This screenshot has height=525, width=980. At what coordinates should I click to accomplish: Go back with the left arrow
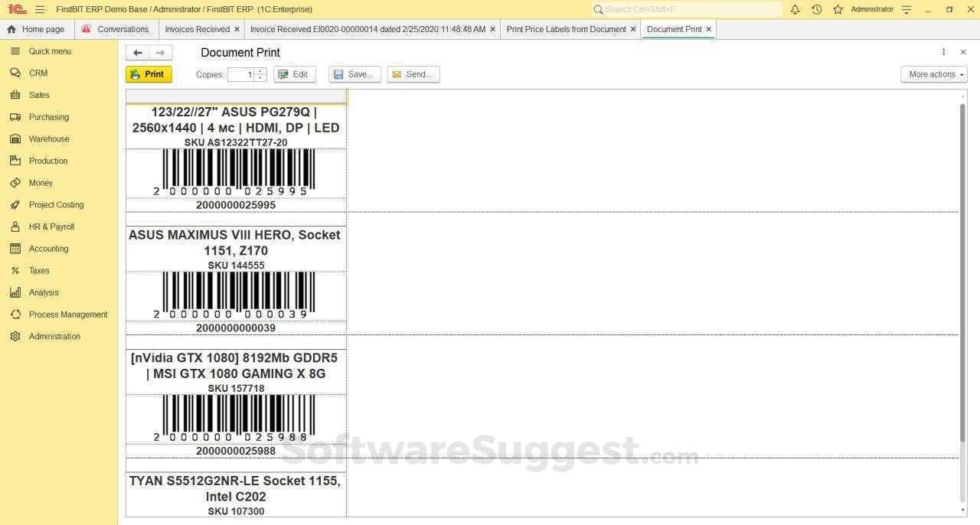[138, 53]
